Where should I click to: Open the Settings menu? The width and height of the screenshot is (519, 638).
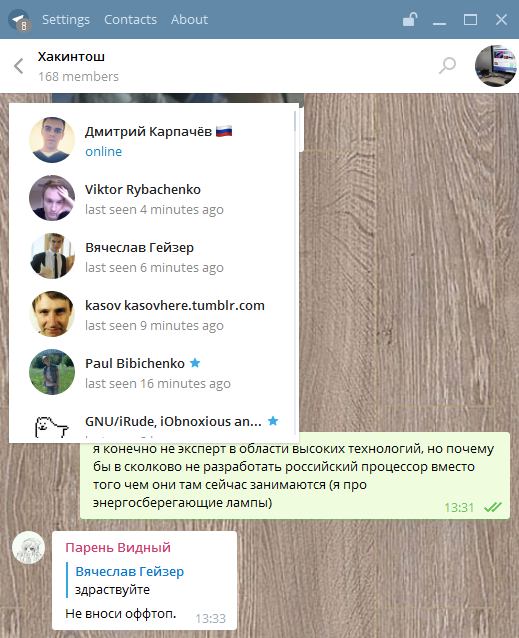[x=66, y=20]
